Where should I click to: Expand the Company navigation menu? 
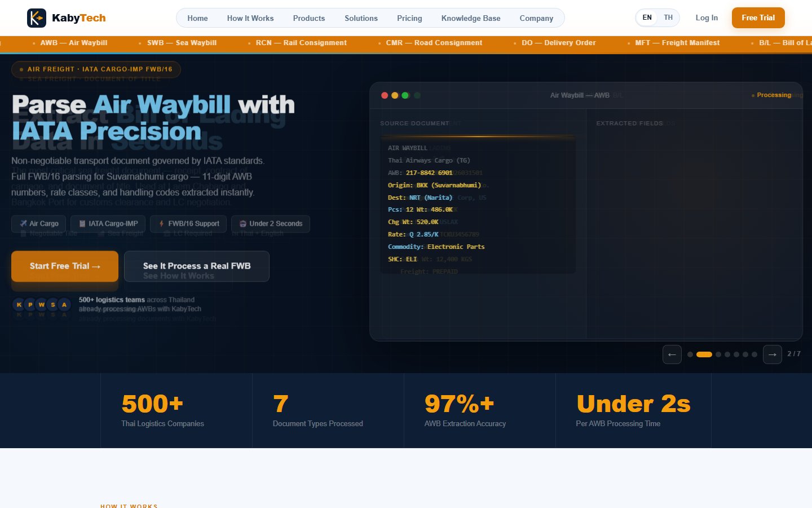(536, 18)
